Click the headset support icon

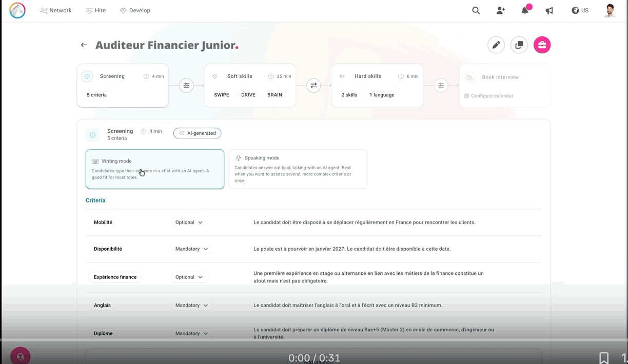tap(21, 356)
